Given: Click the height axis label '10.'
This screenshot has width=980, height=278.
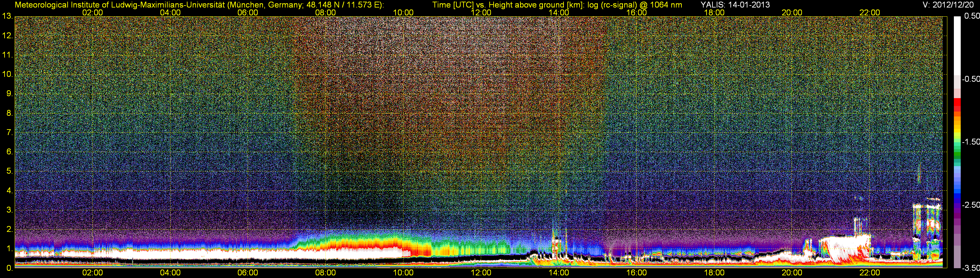Looking at the screenshot, I should point(7,74).
